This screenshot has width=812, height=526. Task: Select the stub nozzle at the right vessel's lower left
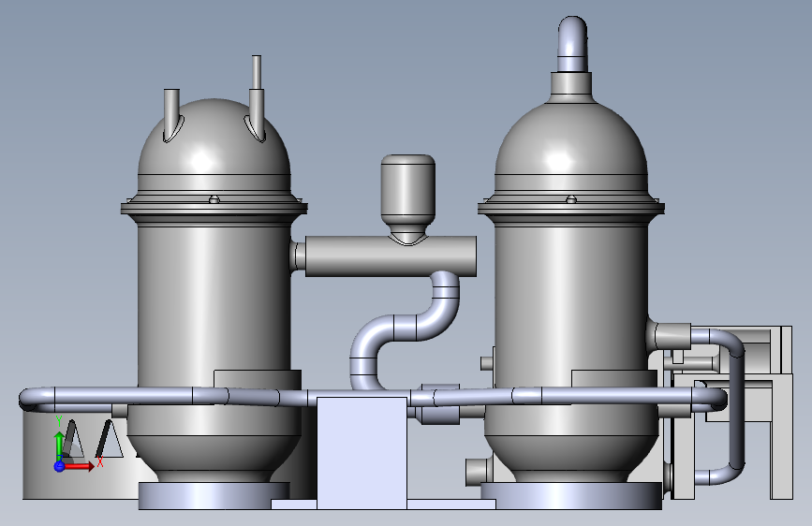pos(477,472)
